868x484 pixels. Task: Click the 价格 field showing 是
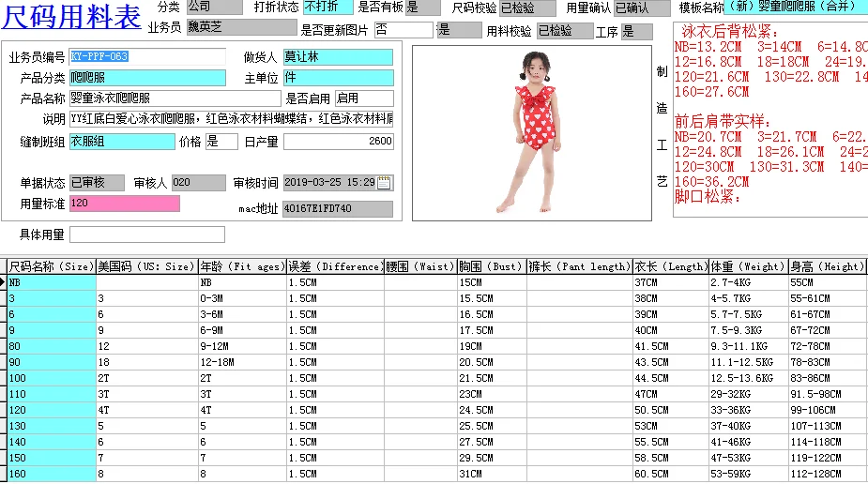pyautogui.click(x=221, y=141)
